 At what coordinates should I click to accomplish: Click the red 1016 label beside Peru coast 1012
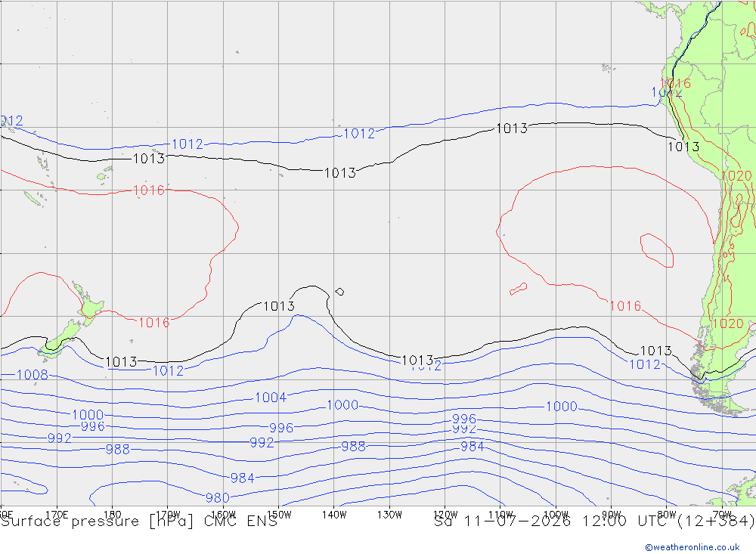point(675,83)
